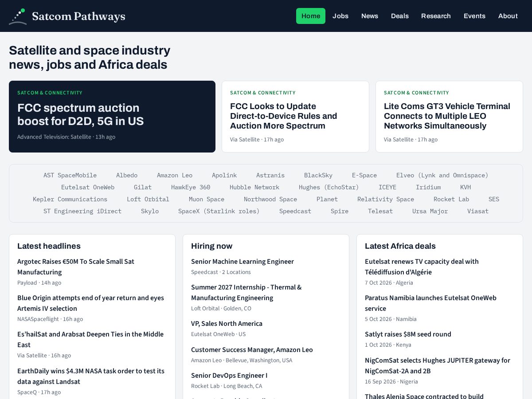Open the News nav item
The width and height of the screenshot is (532, 399).
click(370, 16)
